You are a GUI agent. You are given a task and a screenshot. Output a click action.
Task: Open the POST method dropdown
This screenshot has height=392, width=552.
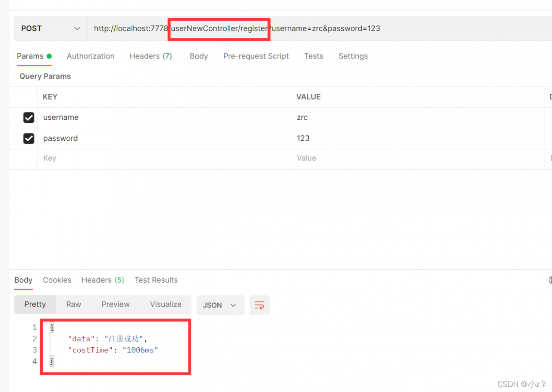[x=51, y=28]
